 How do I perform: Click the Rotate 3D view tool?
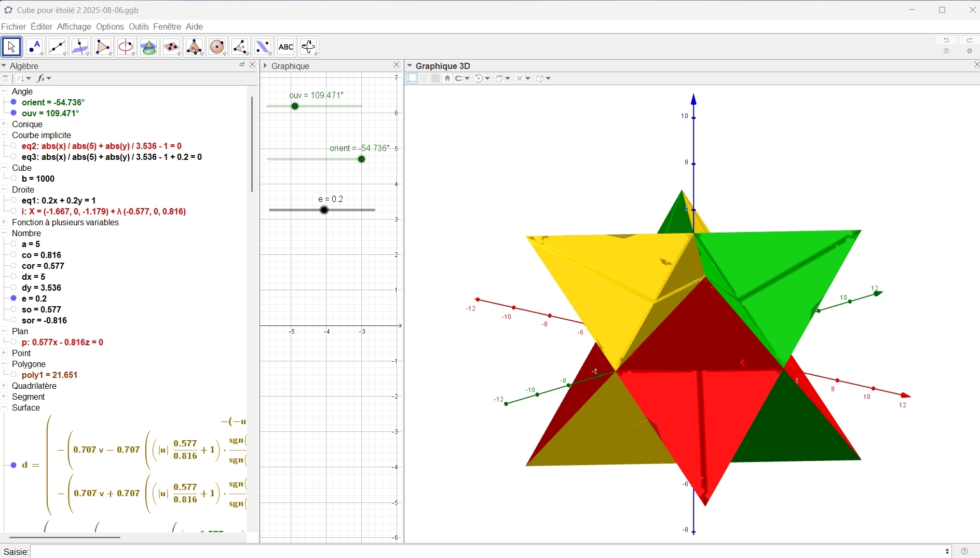[308, 47]
